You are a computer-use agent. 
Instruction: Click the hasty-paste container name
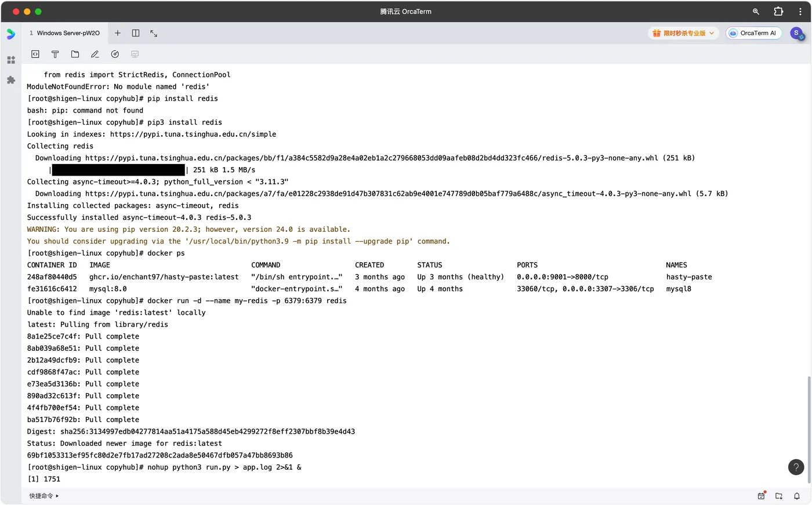pos(689,277)
